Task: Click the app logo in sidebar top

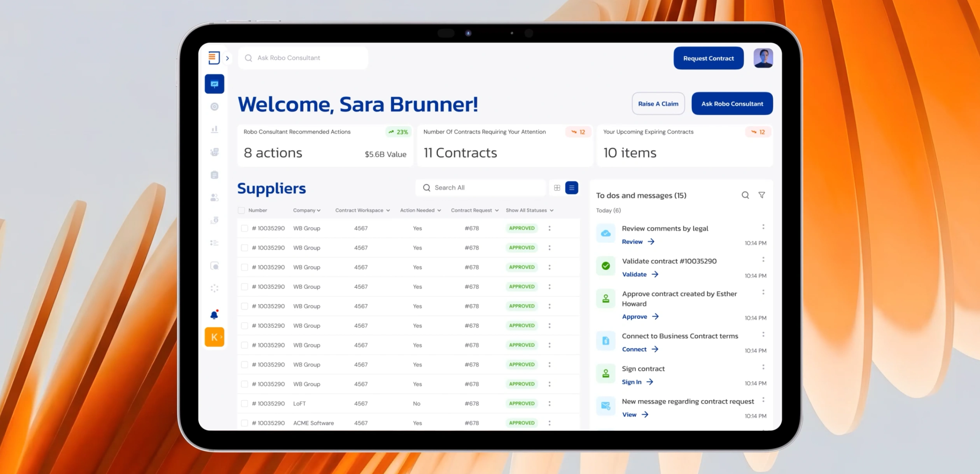Action: click(x=214, y=58)
